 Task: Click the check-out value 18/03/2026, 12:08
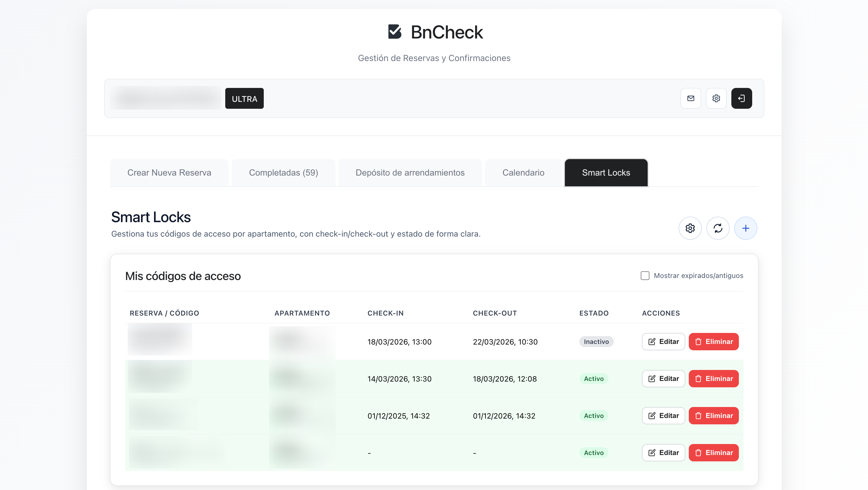tap(505, 379)
